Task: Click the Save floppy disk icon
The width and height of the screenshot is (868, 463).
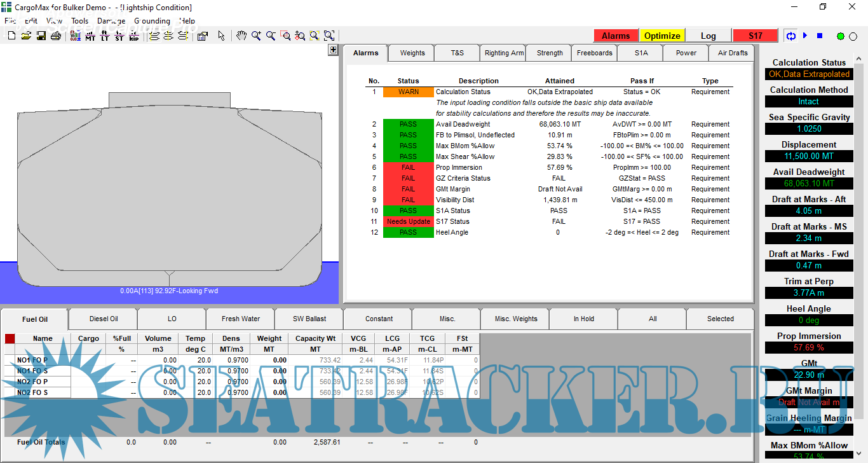Action: click(41, 36)
